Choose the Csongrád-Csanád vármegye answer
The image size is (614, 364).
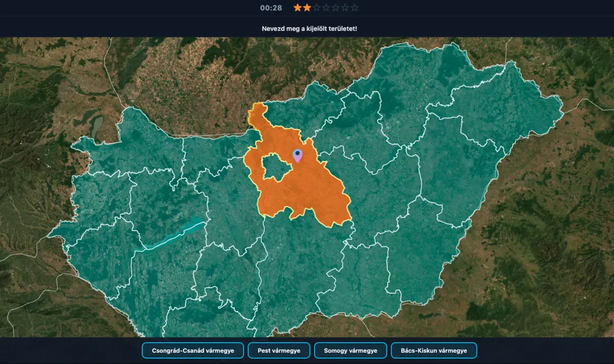[x=193, y=351]
